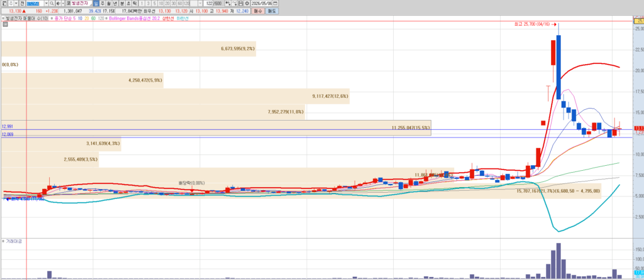Click the gray 120 moving average legend label
644x280 pixels.
(x=101, y=18)
